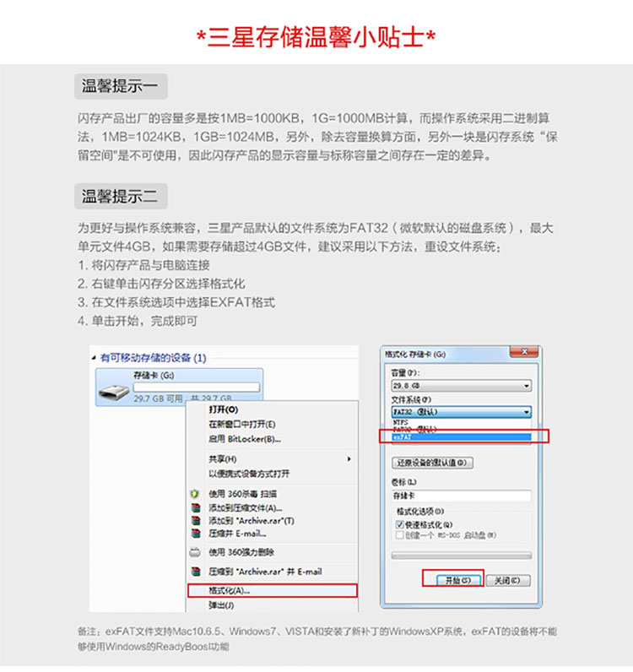
Task: Select 格式化(A)... in the context menu
Action: pyautogui.click(x=273, y=591)
